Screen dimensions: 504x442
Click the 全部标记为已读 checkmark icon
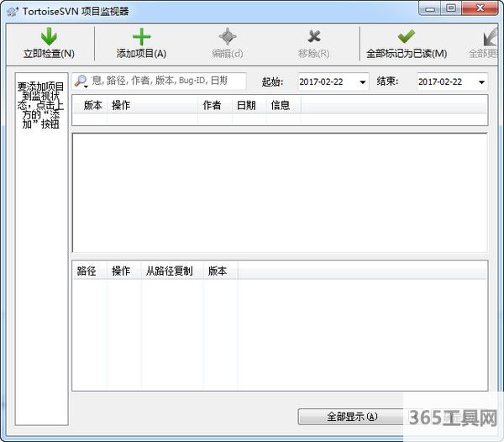point(407,37)
